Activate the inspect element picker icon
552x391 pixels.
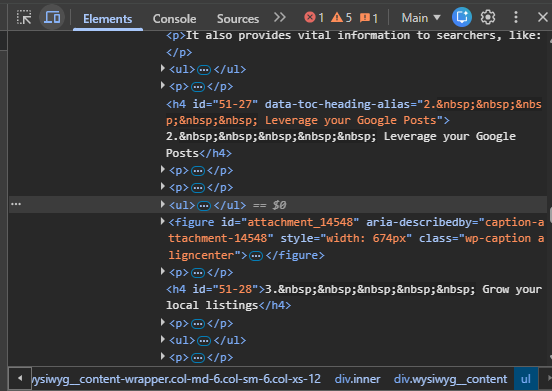[24, 17]
